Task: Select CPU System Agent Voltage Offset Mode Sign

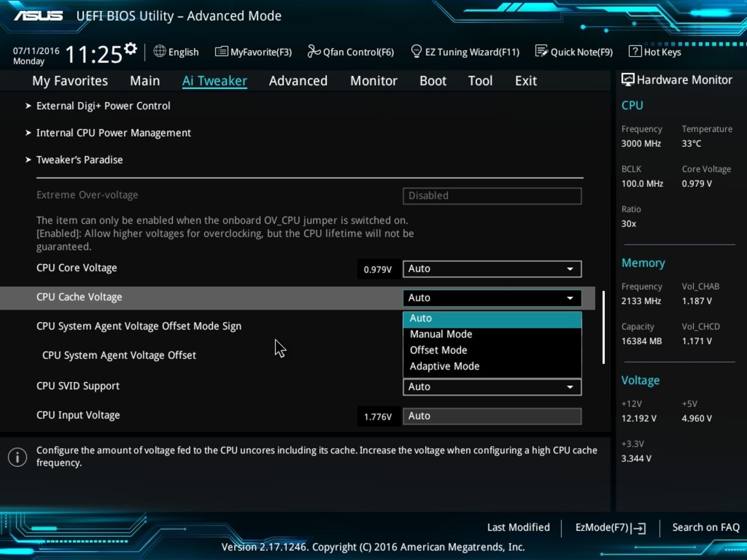Action: tap(139, 326)
